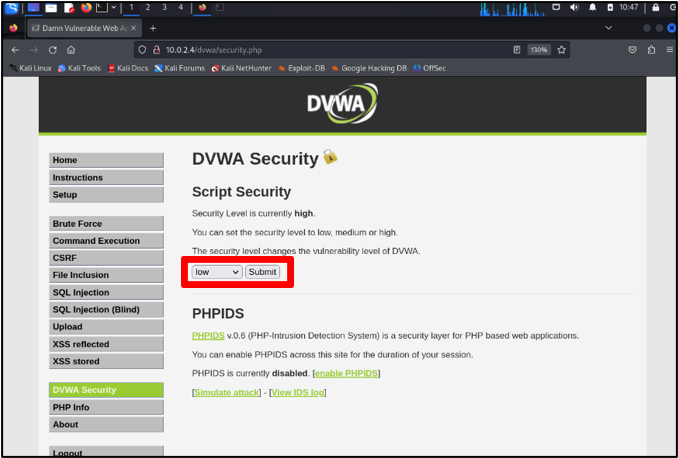Reset the 130% zoom level badge
Viewport: 678px width, 458px height.
coord(539,50)
